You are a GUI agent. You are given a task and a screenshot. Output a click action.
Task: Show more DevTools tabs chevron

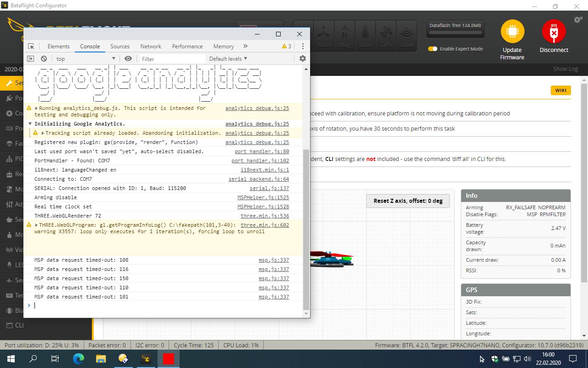(x=245, y=46)
